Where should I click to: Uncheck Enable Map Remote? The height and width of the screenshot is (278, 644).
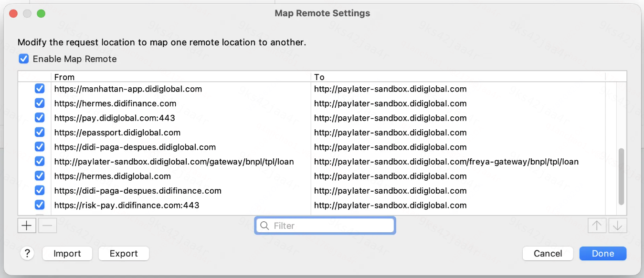[23, 59]
